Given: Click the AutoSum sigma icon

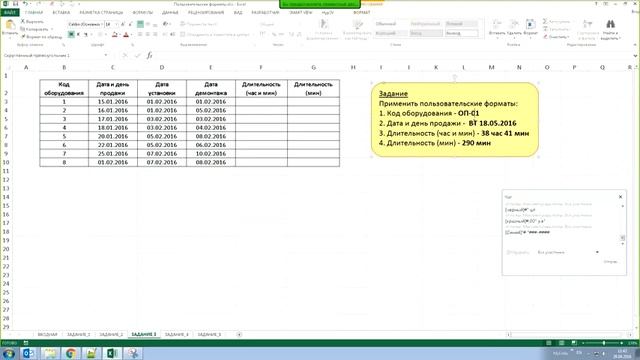Looking at the screenshot, I should pyautogui.click(x=545, y=21).
